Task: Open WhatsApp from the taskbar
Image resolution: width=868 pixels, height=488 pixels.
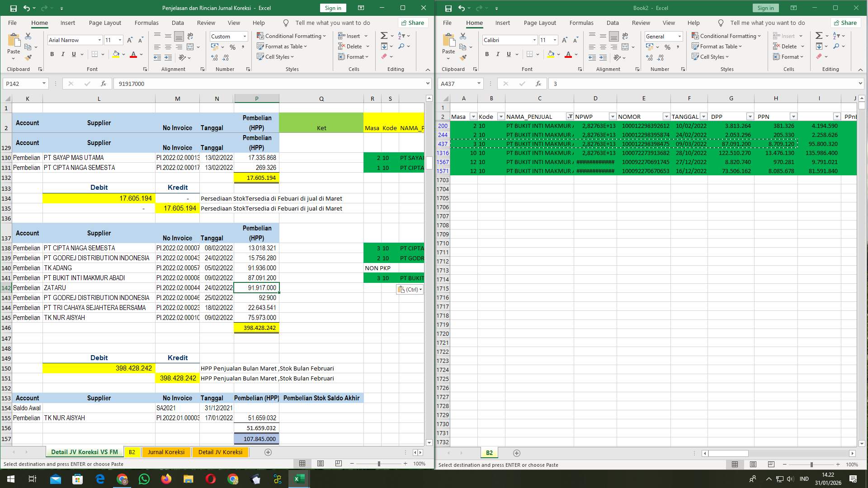Action: pos(144,479)
